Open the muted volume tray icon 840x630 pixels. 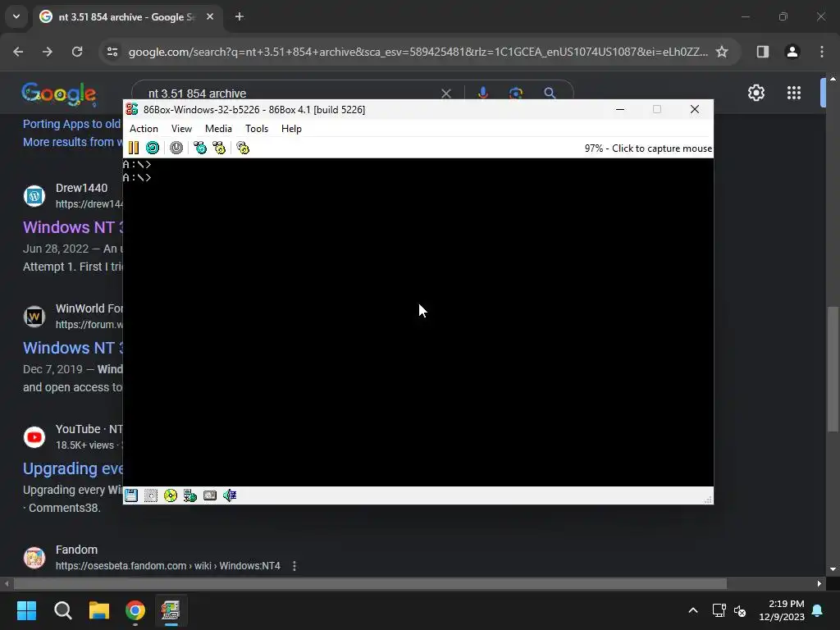tap(740, 610)
